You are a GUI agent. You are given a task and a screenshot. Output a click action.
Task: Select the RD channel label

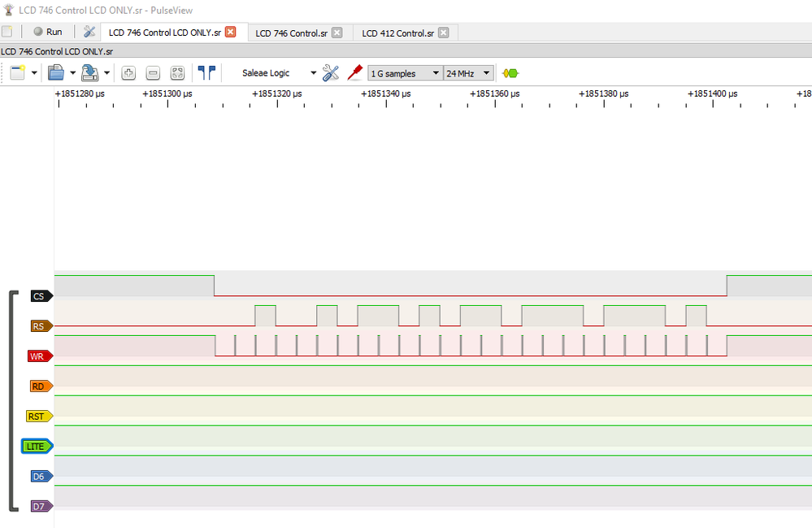pyautogui.click(x=41, y=386)
